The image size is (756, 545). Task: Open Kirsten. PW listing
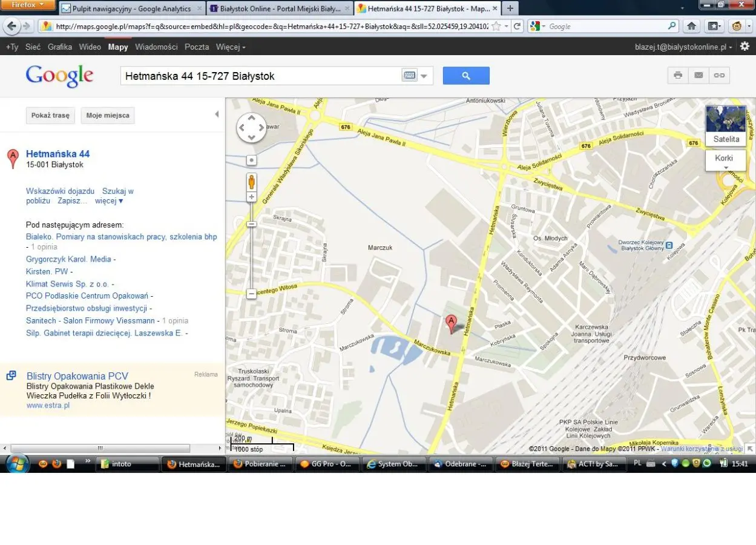(x=47, y=271)
